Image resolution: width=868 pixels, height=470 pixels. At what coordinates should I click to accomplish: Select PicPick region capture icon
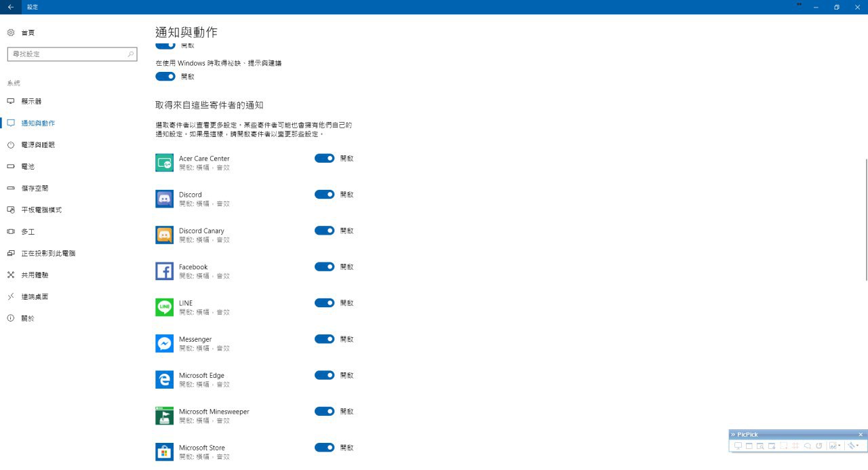pos(784,446)
